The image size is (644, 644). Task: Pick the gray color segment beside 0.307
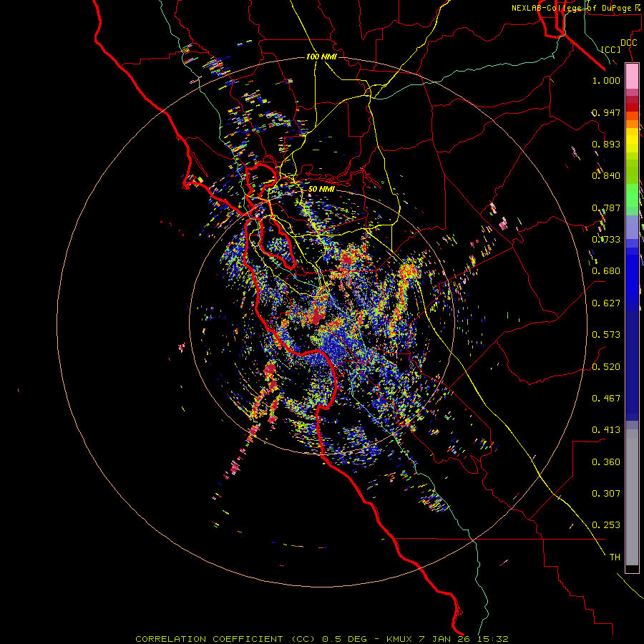tap(632, 497)
